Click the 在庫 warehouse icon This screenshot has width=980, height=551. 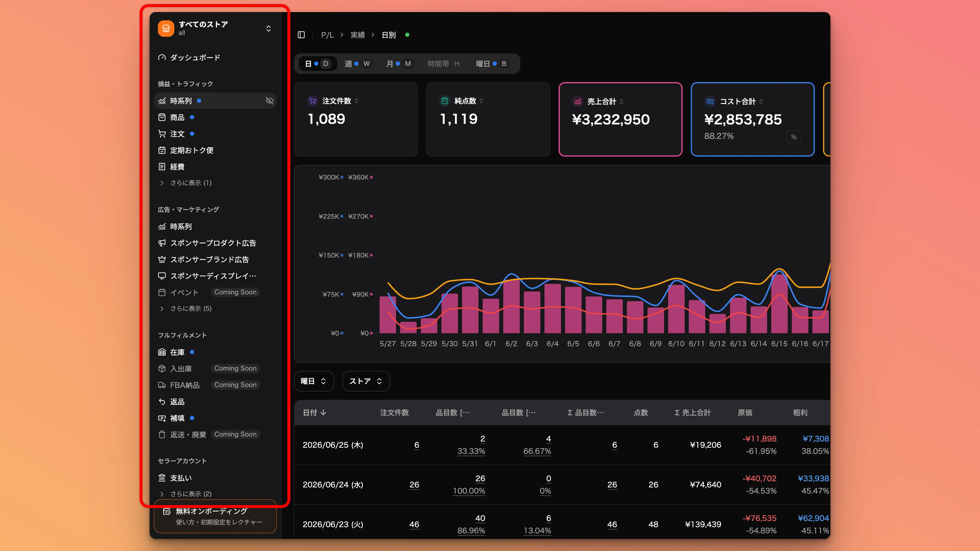(x=162, y=352)
